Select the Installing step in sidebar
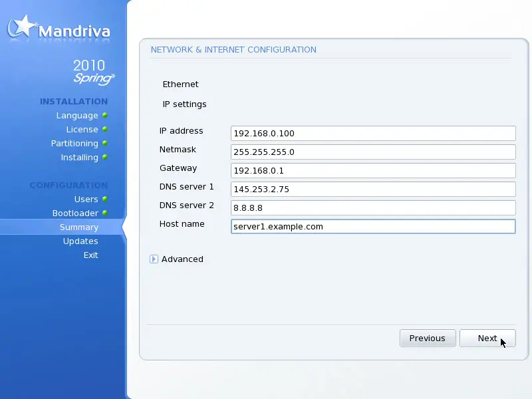The image size is (532, 399). tap(79, 158)
